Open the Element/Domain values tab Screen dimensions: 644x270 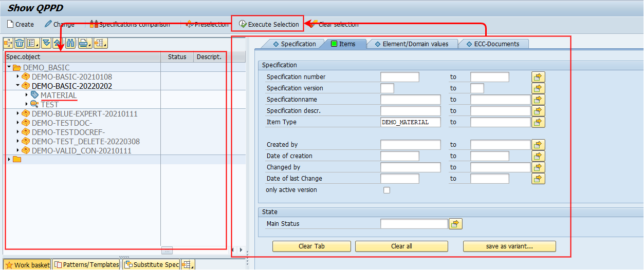coord(411,44)
